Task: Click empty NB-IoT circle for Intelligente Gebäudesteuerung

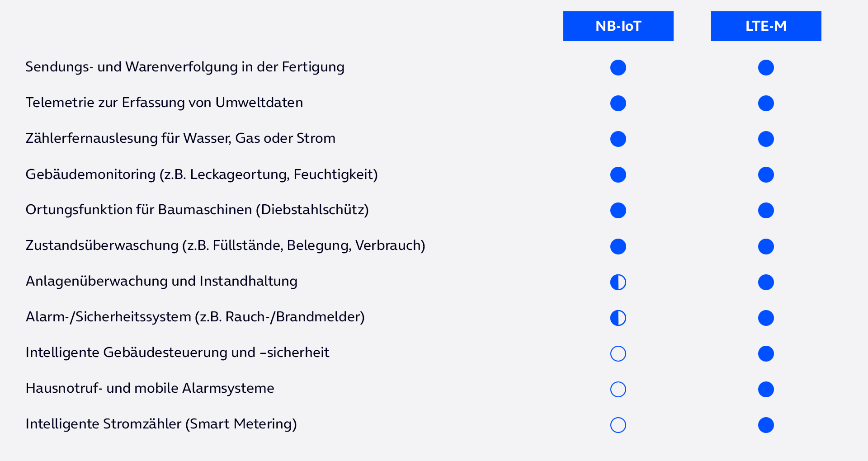Action: point(618,353)
